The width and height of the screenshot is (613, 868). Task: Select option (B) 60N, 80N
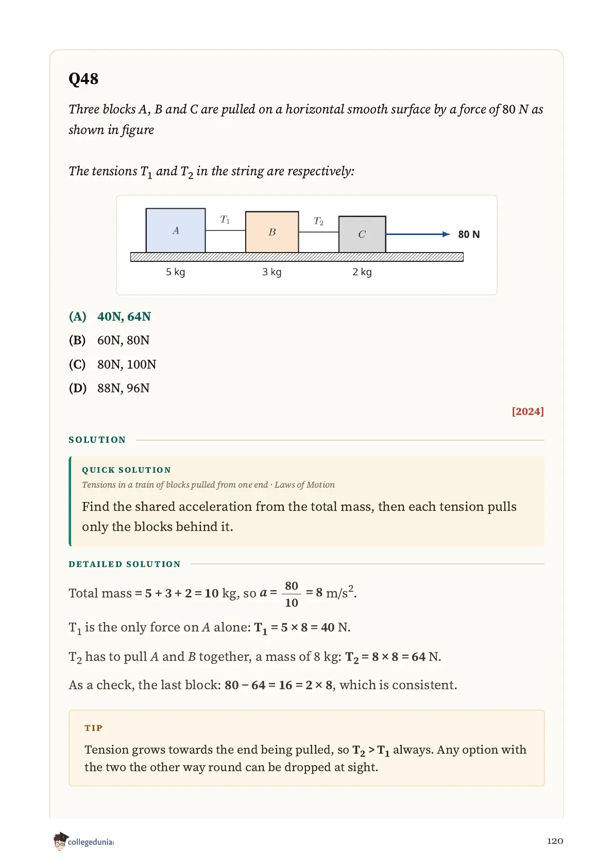coord(109,340)
